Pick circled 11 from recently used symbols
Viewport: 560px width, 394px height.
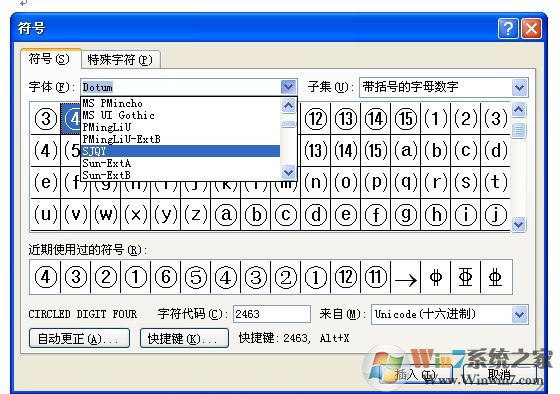point(376,277)
